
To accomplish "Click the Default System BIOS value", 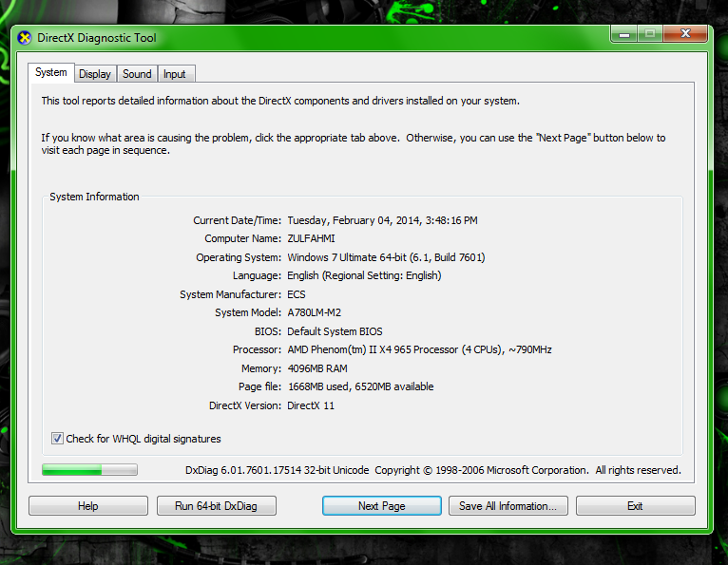I will point(335,331).
